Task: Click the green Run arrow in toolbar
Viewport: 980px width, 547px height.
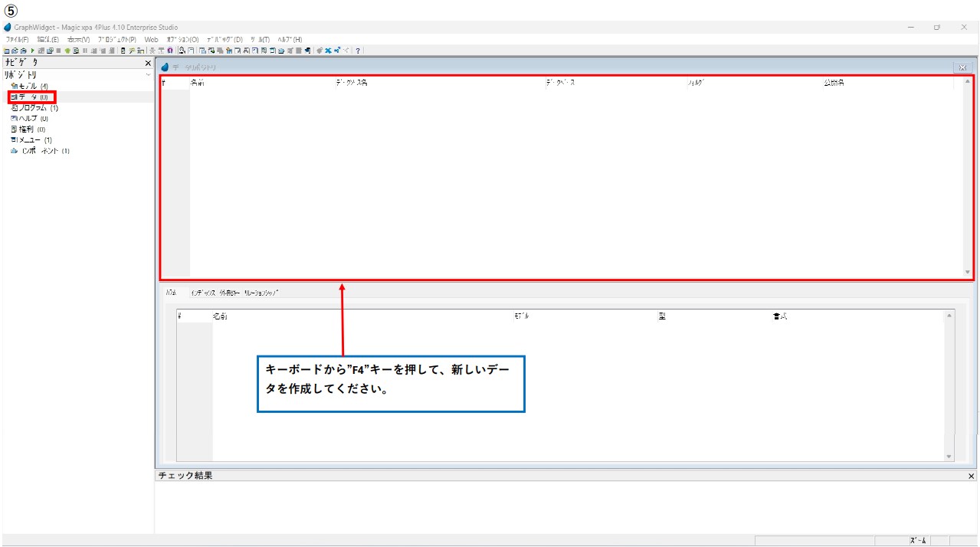Action: tap(31, 51)
